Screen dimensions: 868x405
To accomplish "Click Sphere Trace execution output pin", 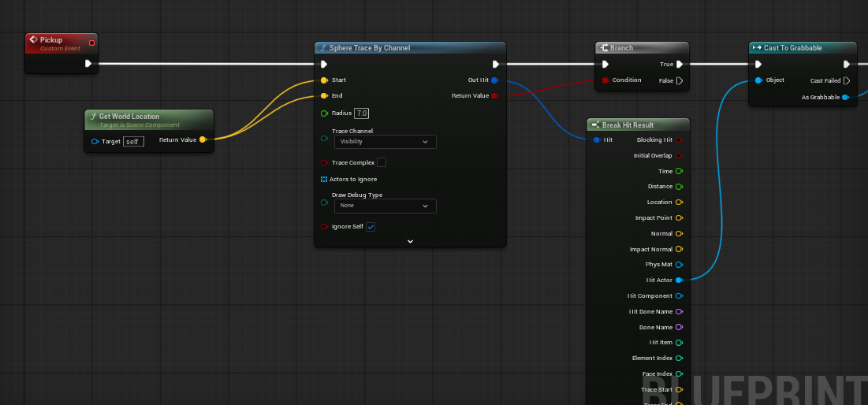I will tap(496, 64).
